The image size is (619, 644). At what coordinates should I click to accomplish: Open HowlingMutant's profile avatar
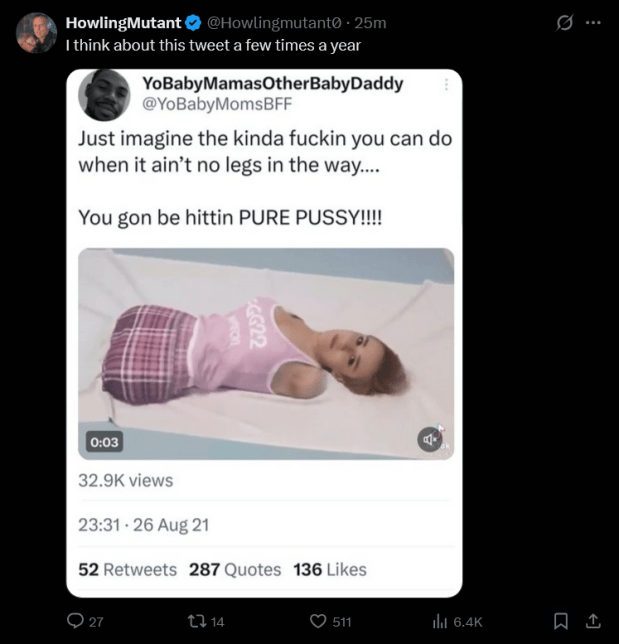36,33
